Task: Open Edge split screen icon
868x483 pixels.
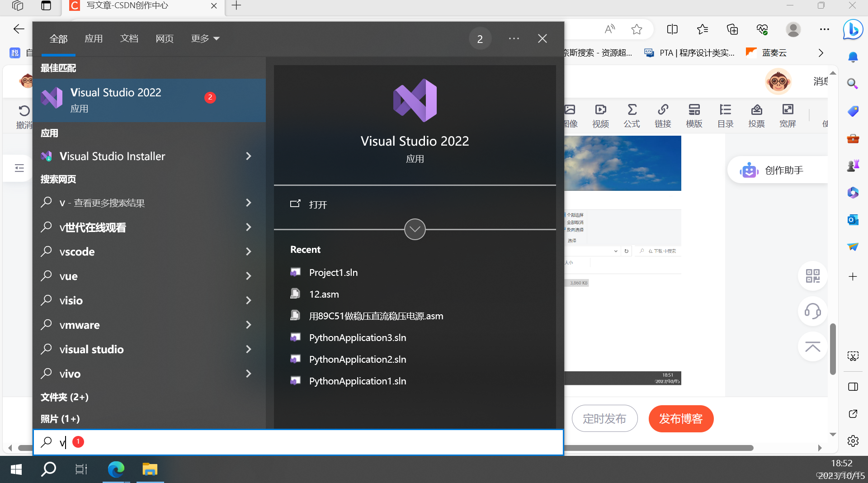Action: pos(672,29)
